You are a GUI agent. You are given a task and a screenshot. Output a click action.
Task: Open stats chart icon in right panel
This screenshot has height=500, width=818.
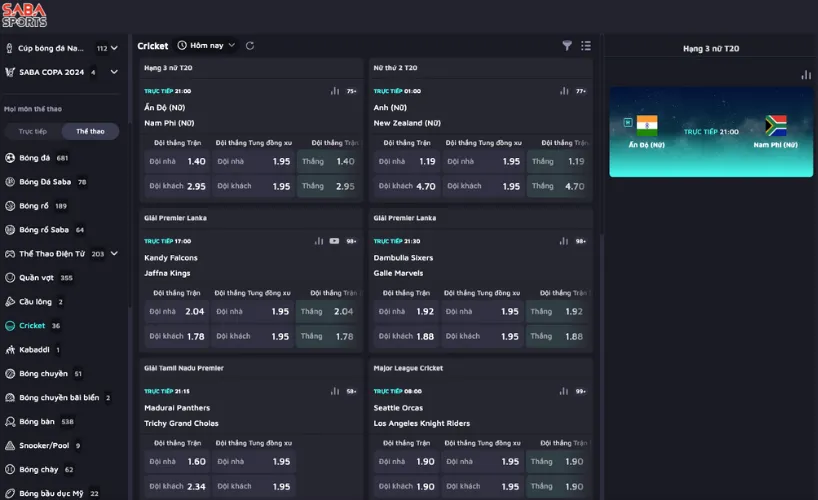(806, 75)
